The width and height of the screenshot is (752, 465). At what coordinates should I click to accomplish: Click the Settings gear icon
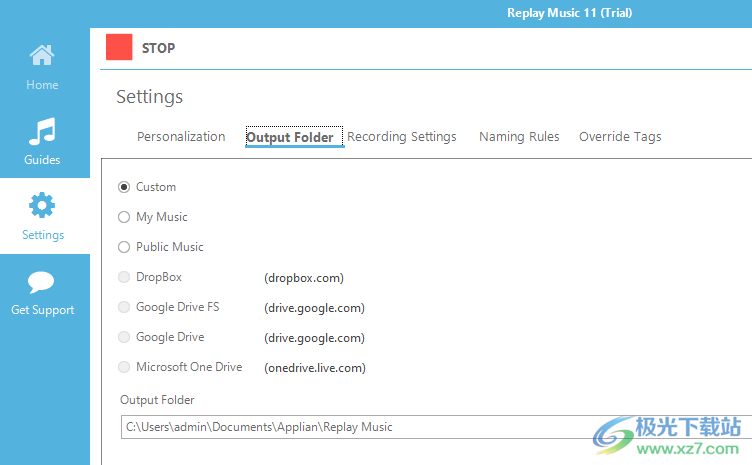(42, 206)
